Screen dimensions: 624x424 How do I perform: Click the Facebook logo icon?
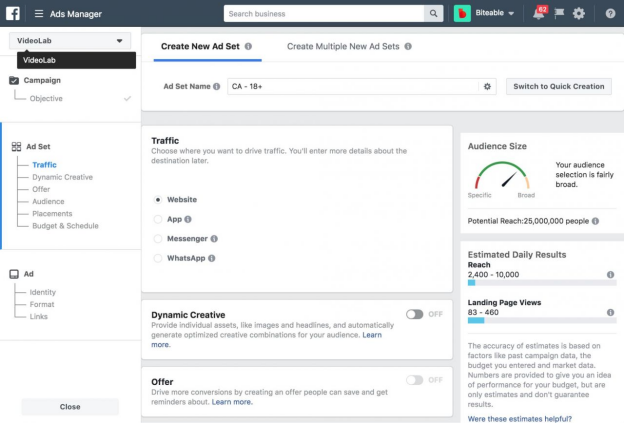tap(13, 13)
